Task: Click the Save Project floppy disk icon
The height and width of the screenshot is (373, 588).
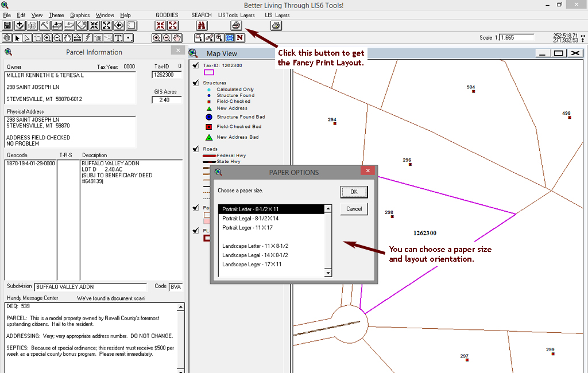Action: (7, 25)
